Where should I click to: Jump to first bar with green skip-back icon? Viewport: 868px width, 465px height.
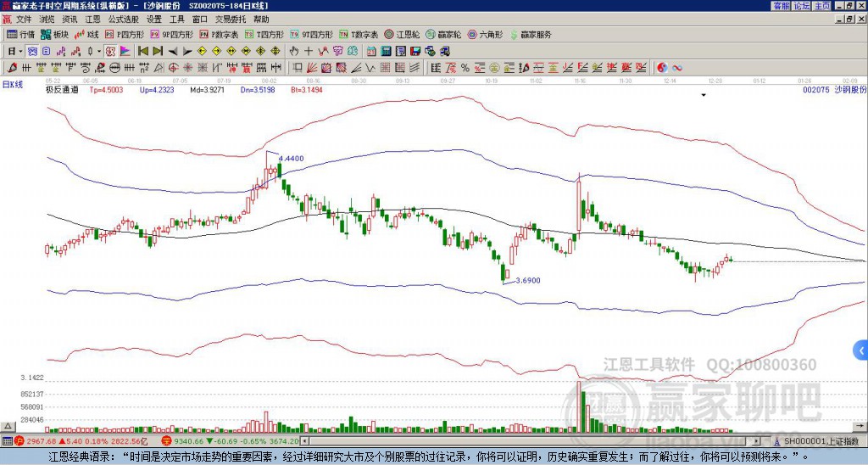tap(142, 52)
